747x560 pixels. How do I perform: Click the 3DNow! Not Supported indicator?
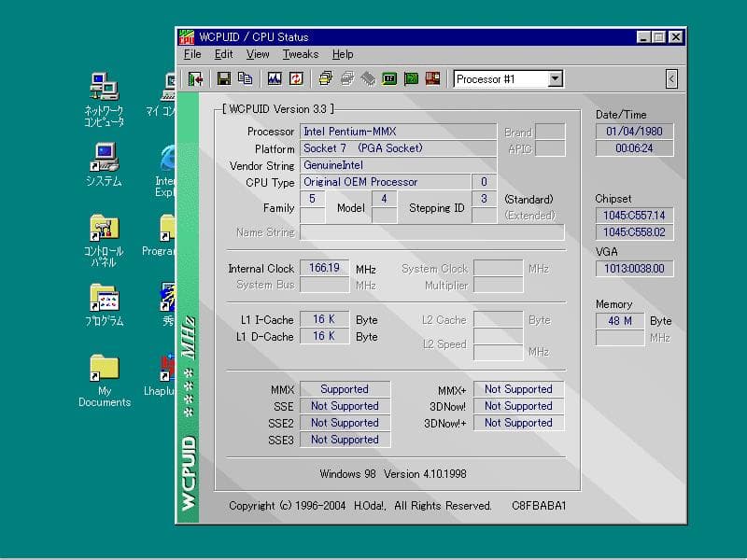tap(518, 405)
